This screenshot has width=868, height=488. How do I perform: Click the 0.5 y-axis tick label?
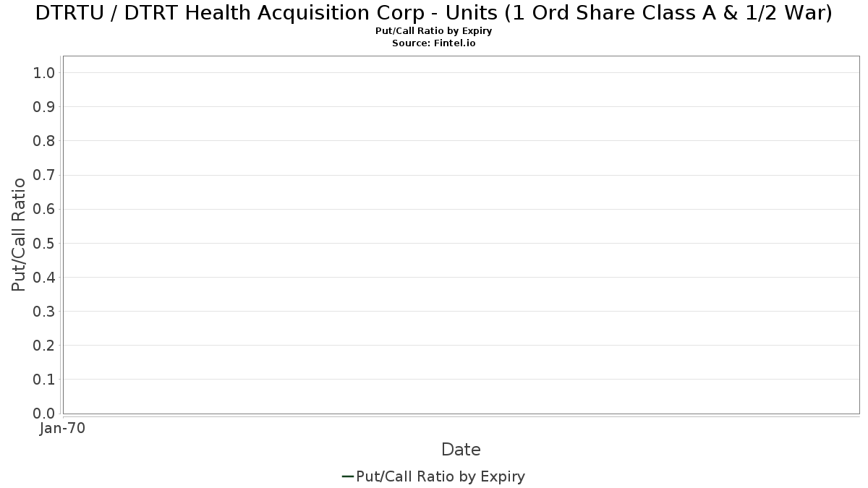pyautogui.click(x=44, y=243)
